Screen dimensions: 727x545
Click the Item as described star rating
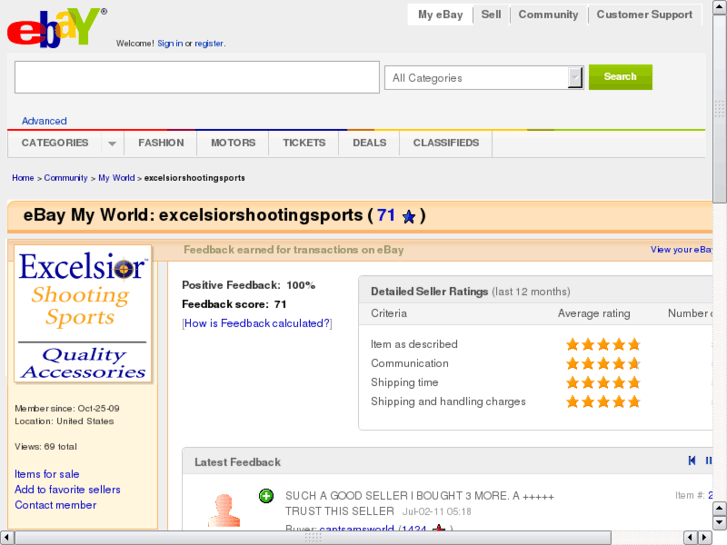point(603,344)
